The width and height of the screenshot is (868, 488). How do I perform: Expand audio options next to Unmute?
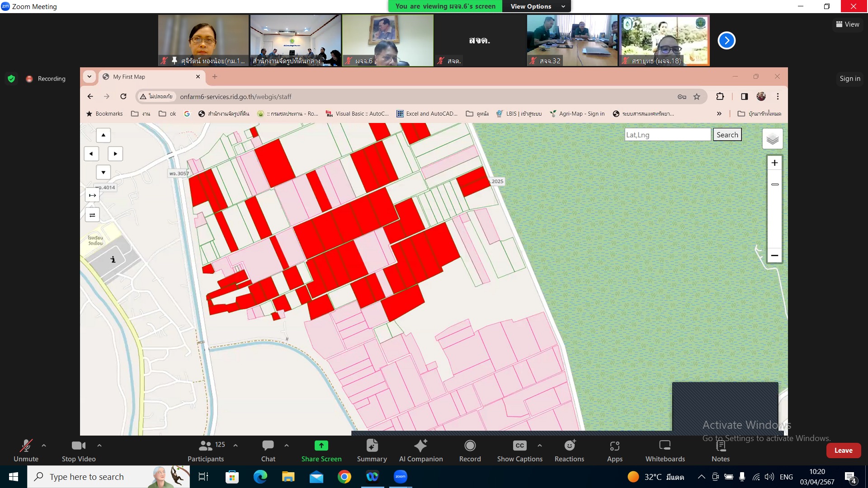click(44, 446)
